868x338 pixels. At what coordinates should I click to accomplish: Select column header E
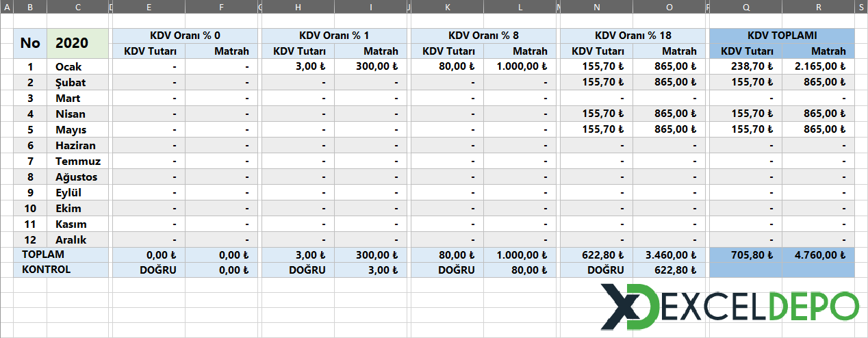point(149,7)
